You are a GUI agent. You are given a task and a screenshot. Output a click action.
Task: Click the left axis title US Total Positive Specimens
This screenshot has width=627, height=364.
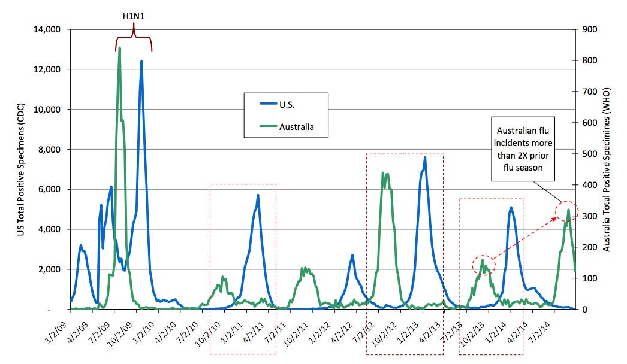pos(20,169)
